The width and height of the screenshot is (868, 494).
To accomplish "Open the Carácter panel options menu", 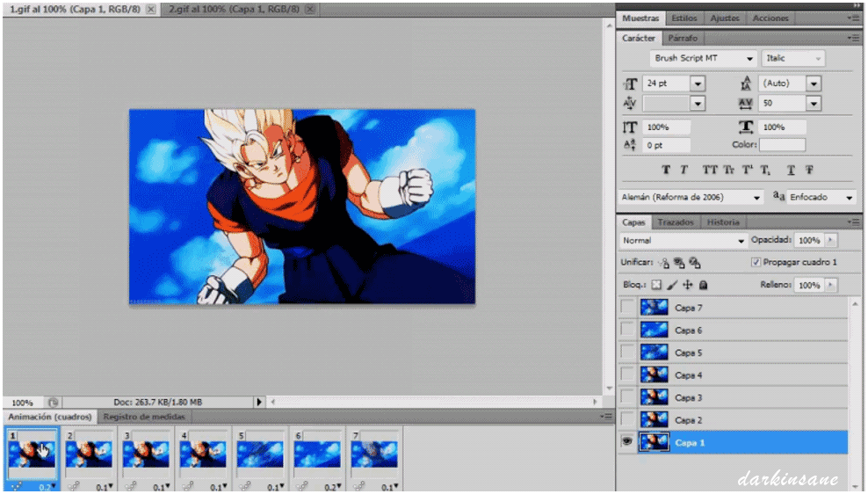I will pyautogui.click(x=853, y=38).
